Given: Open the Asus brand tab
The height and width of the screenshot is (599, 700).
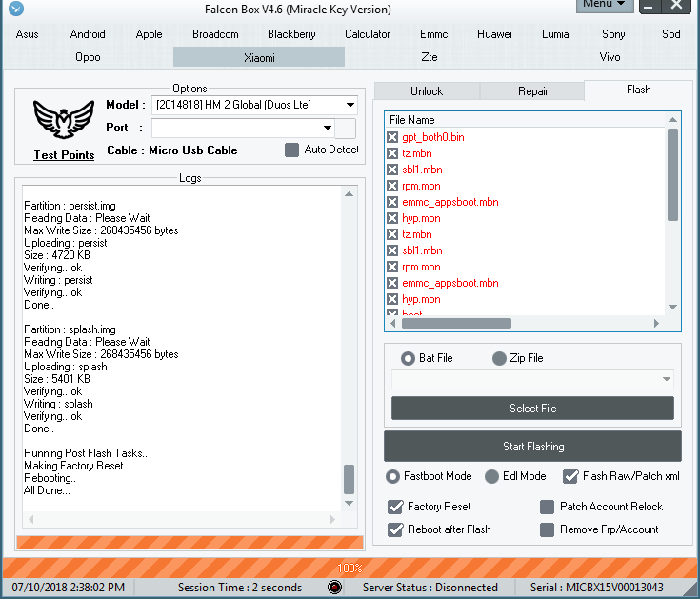Looking at the screenshot, I should pos(28,34).
